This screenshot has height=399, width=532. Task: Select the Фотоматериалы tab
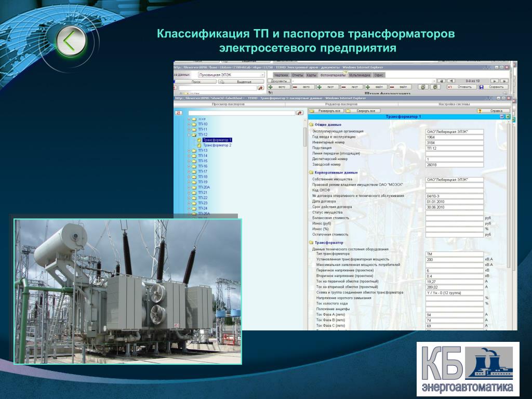coord(332,75)
